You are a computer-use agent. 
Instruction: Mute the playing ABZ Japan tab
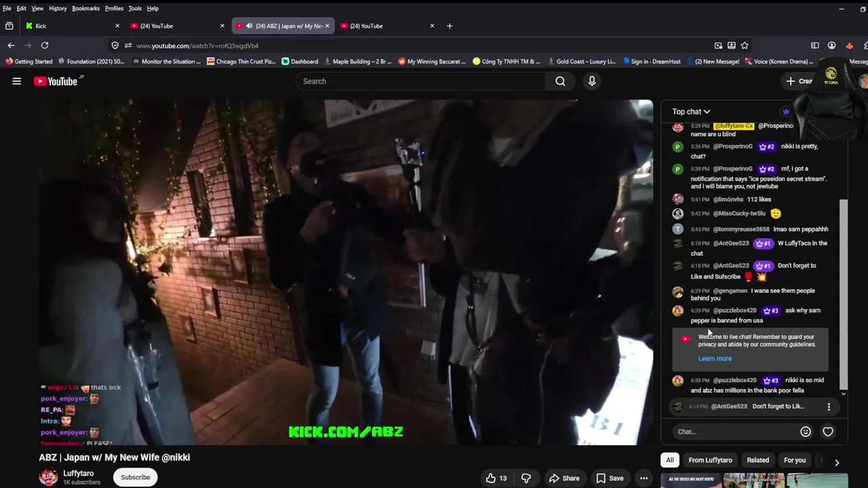pos(249,26)
